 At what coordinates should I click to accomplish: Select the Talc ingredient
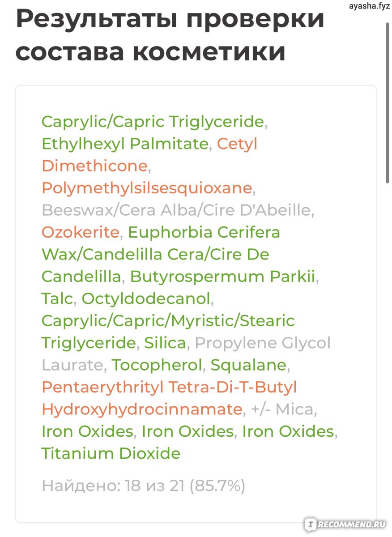tap(57, 299)
